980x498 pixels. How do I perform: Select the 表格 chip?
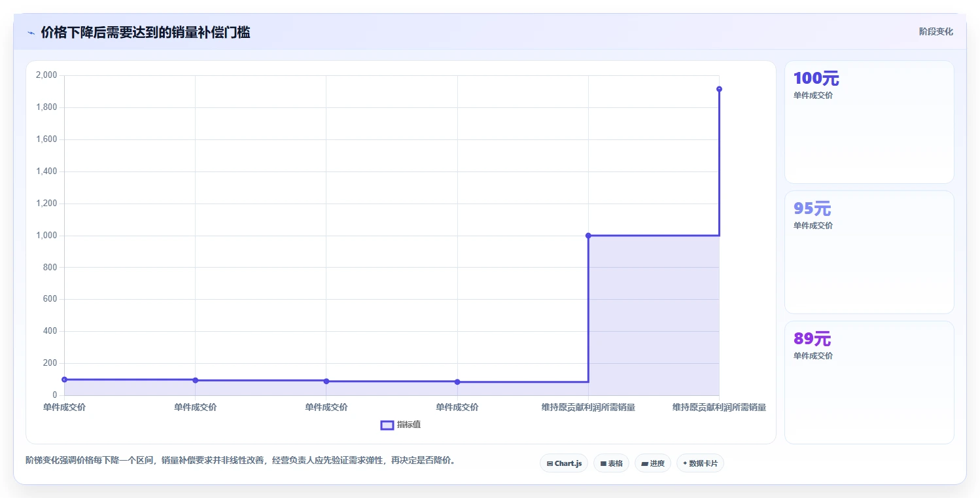(x=611, y=463)
